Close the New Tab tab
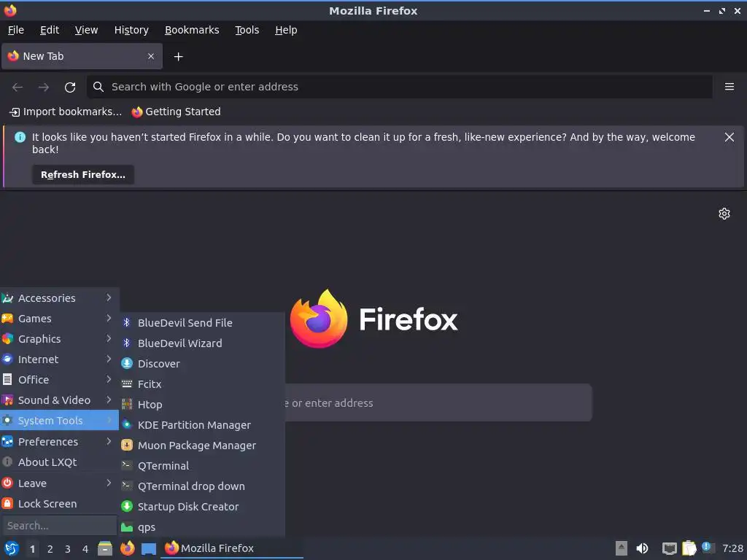747x560 pixels. coord(151,56)
